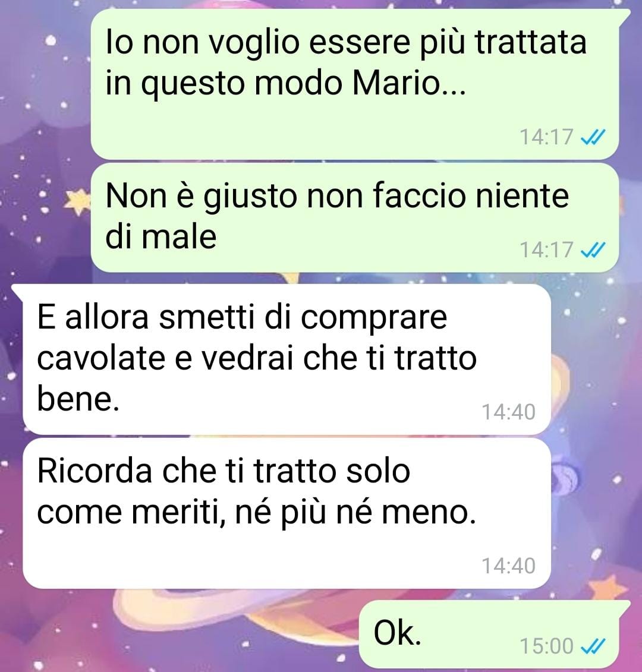The image size is (642, 672).
Task: Select the message 'Io non voglio essere più trattata'
Action: pos(355,84)
